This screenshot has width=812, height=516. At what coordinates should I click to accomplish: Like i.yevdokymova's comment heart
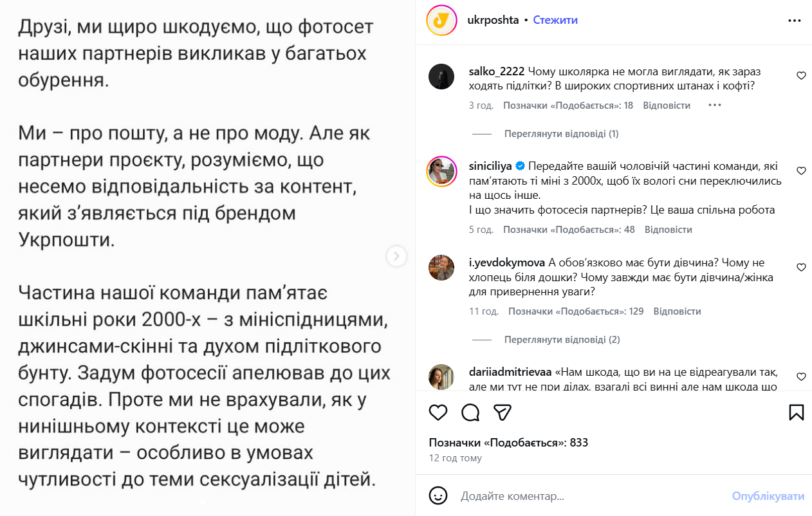[x=801, y=267]
